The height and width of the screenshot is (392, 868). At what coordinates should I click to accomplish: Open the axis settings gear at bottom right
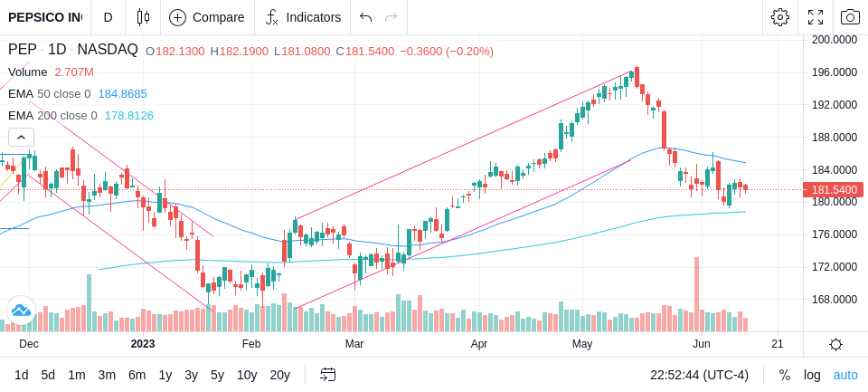click(x=835, y=344)
